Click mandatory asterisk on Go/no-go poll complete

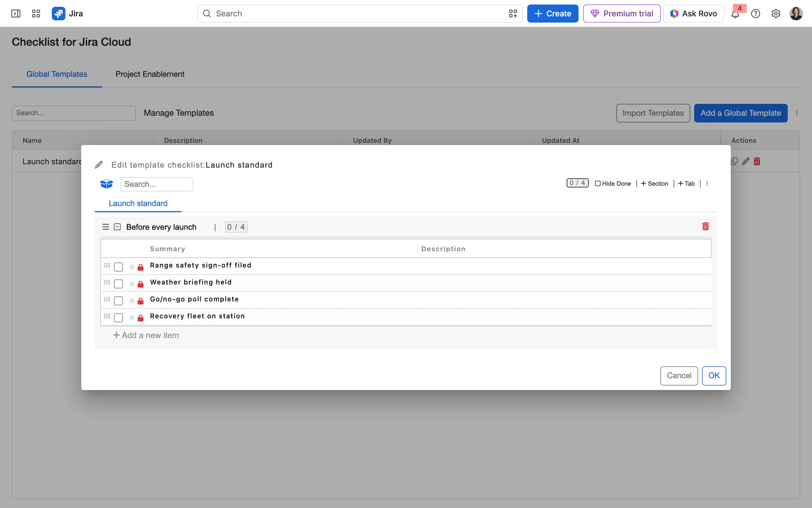click(132, 301)
